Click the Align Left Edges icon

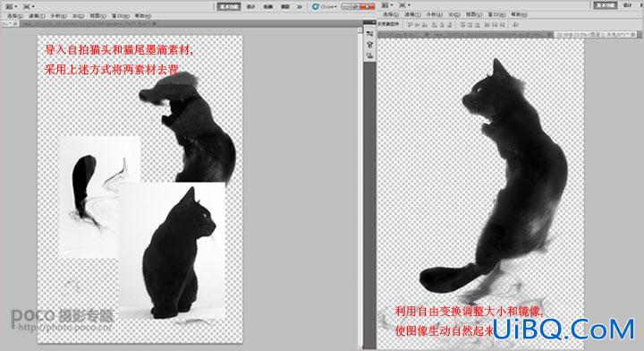[435, 25]
